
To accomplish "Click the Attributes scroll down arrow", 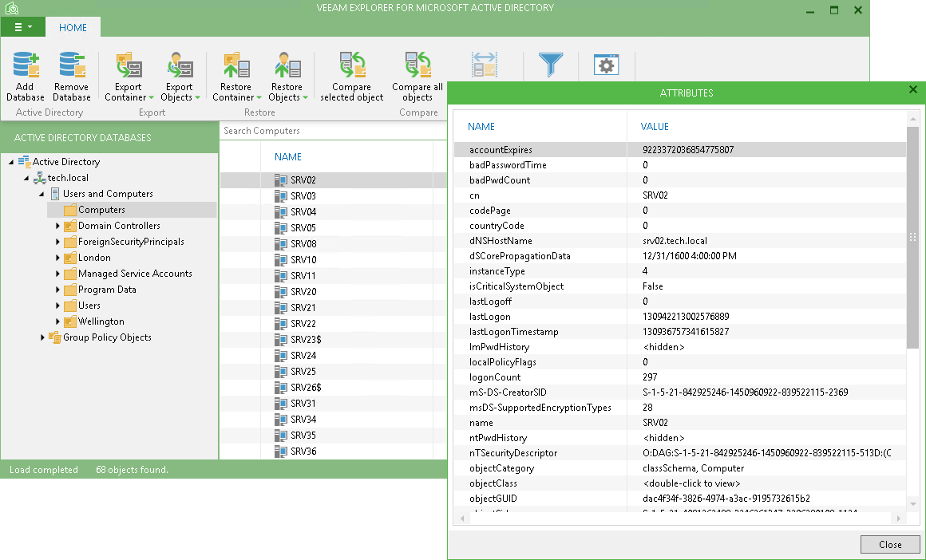I will click(913, 504).
